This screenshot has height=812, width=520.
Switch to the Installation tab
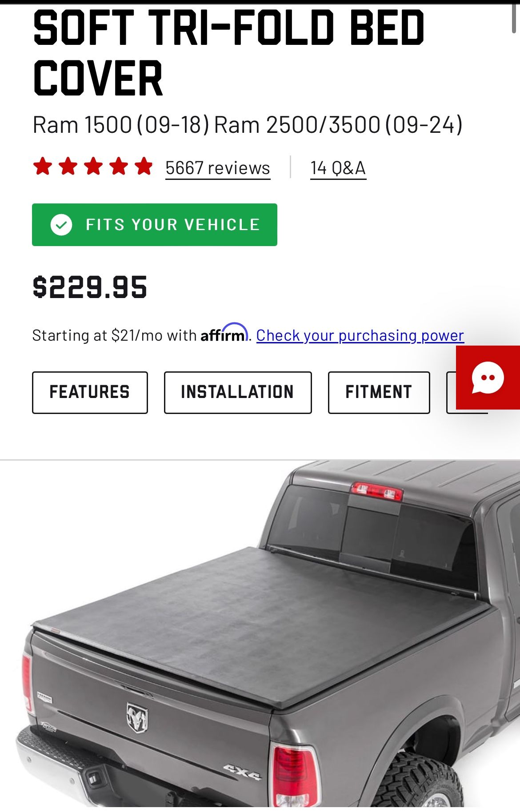tap(238, 393)
